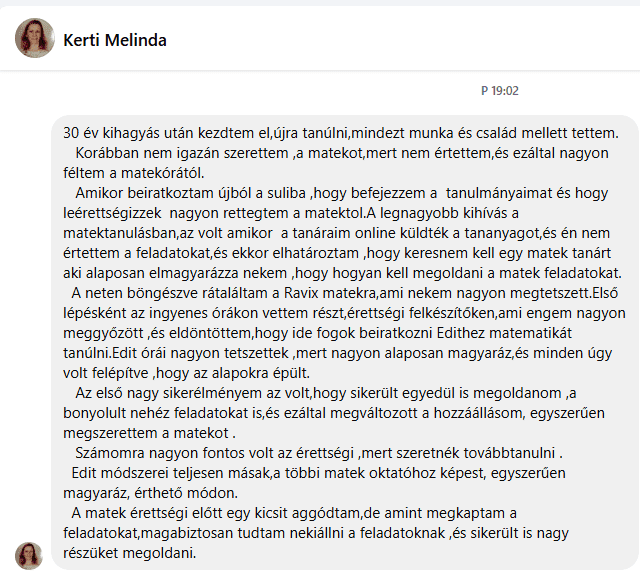This screenshot has width=640, height=574.
Task: Click the P 19:02 message timestamp
Action: [500, 91]
